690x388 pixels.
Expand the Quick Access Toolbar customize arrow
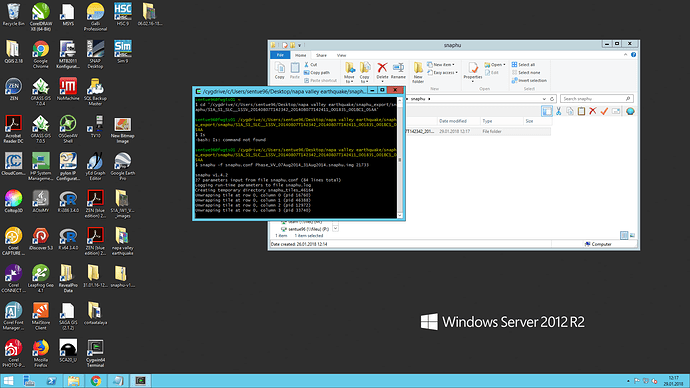coord(300,45)
